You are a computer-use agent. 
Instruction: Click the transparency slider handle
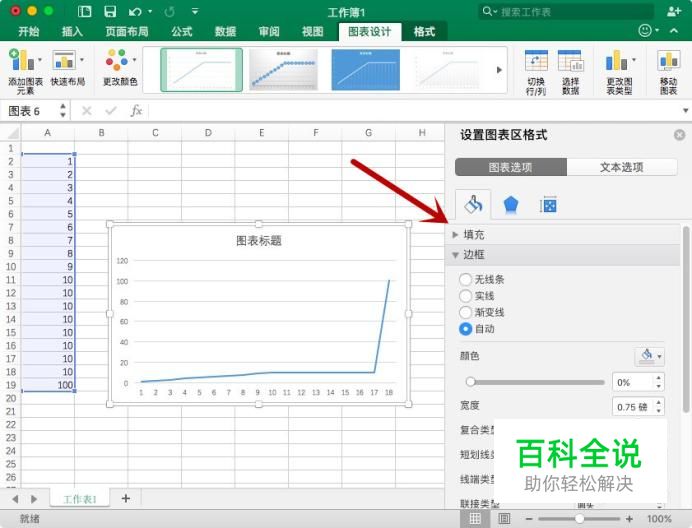coord(470,381)
